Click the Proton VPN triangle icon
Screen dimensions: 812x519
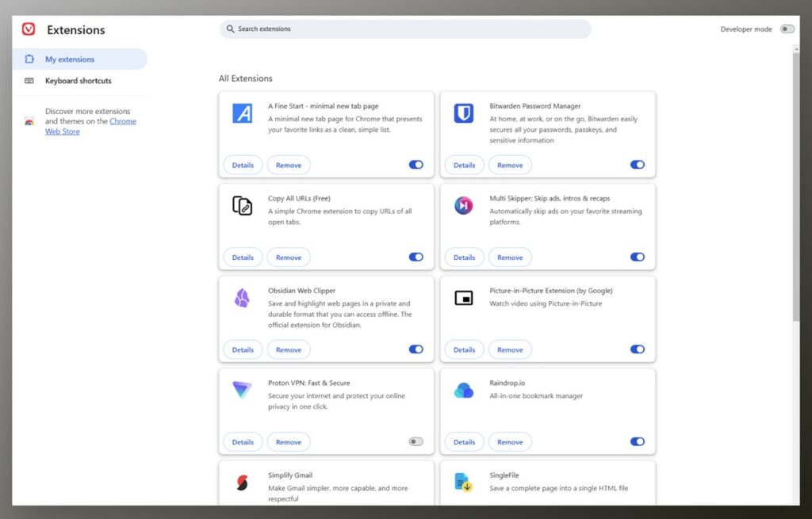[243, 390]
